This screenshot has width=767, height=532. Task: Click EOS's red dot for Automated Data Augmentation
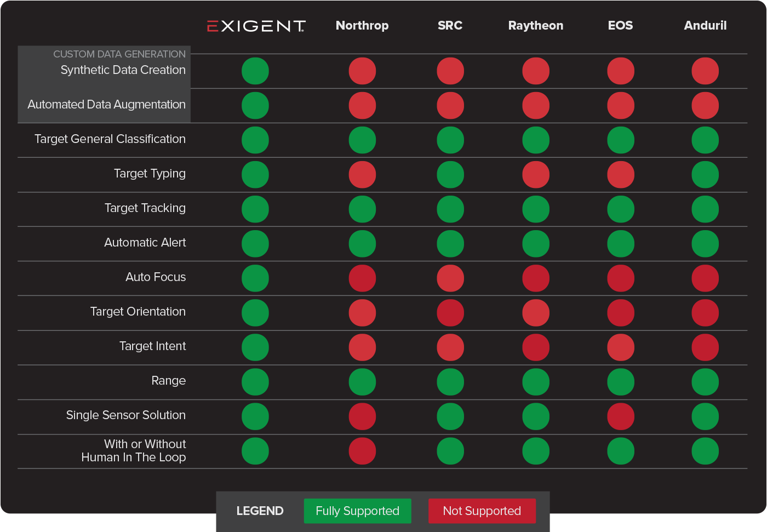(621, 106)
